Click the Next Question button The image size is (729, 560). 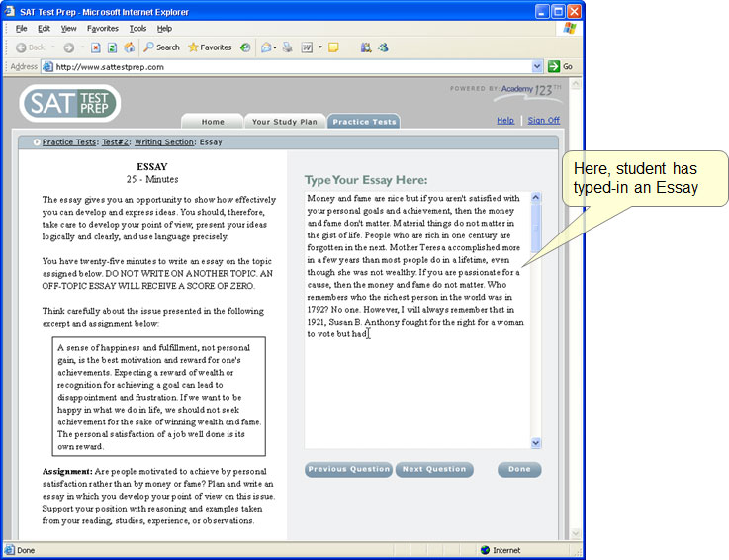coord(434,469)
